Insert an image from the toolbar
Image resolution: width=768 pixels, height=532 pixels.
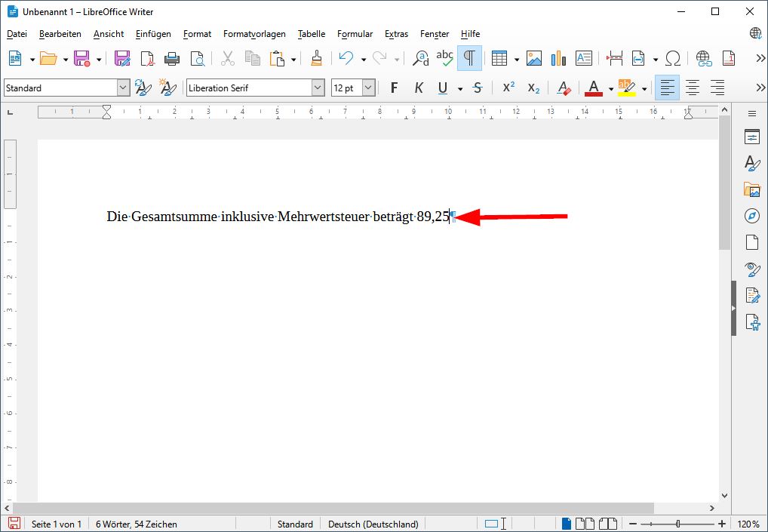(533, 57)
